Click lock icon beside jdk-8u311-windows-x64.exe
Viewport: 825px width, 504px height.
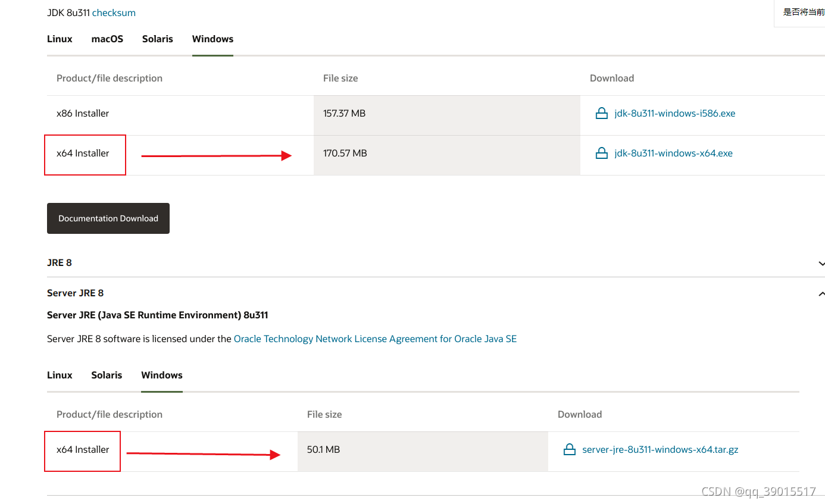(601, 153)
